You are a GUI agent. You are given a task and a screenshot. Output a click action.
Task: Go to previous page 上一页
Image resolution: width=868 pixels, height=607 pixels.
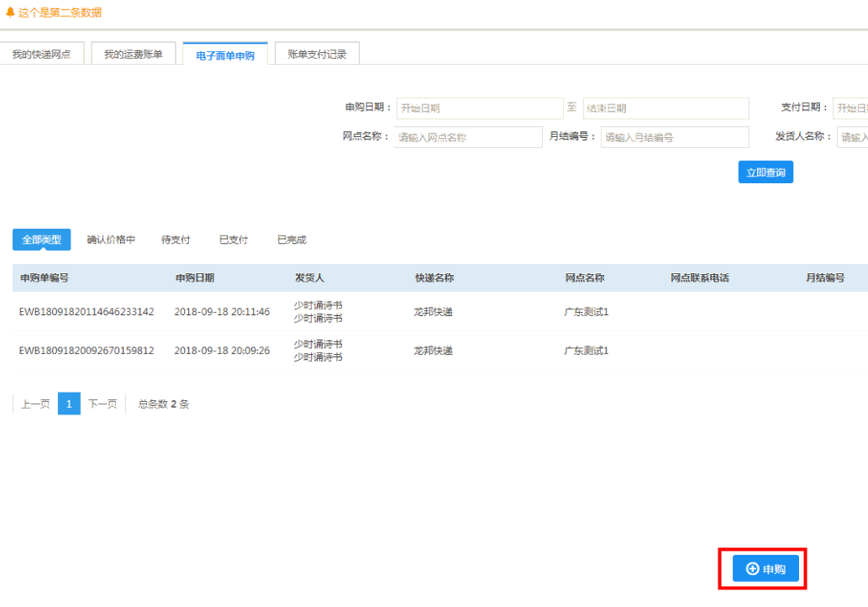point(35,404)
